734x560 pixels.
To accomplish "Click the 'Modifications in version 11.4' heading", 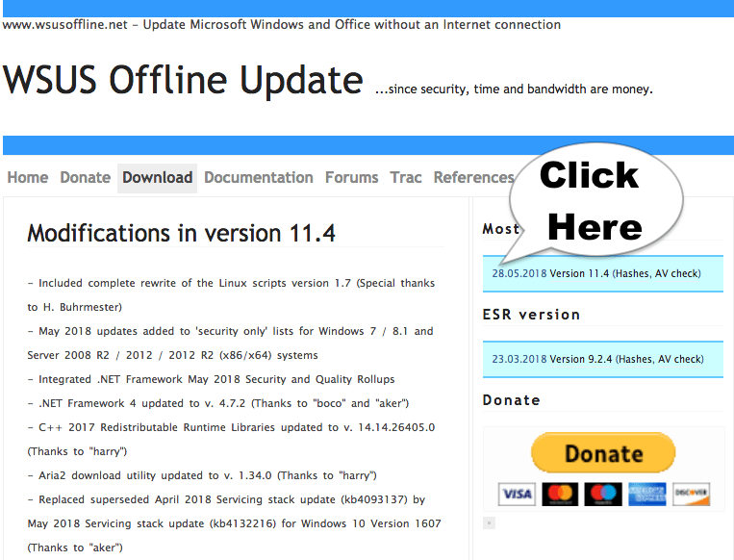I will pos(181,233).
